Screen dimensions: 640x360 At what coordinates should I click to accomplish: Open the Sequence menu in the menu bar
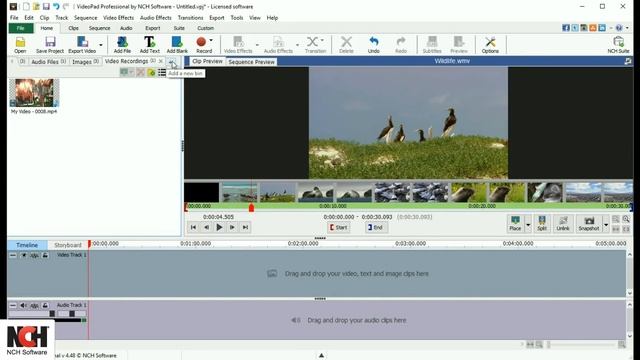[x=85, y=18]
